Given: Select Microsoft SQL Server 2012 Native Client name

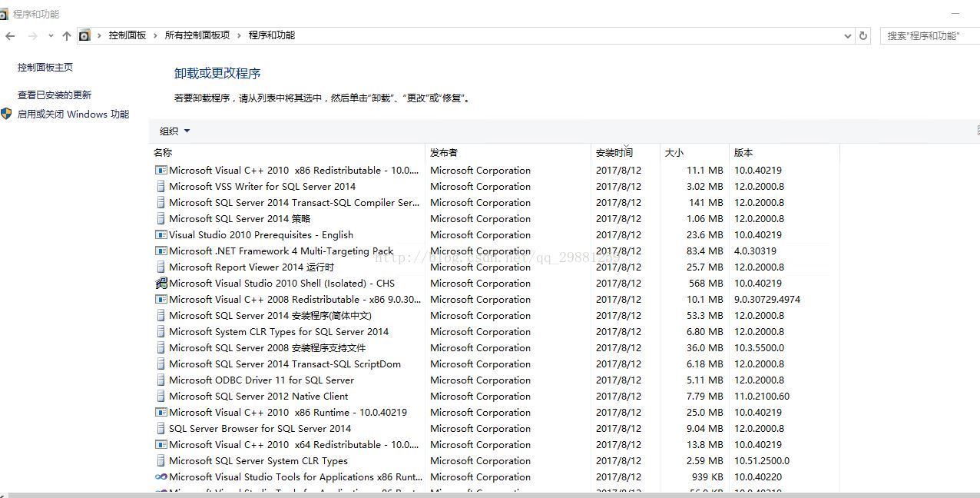Looking at the screenshot, I should (x=258, y=397).
